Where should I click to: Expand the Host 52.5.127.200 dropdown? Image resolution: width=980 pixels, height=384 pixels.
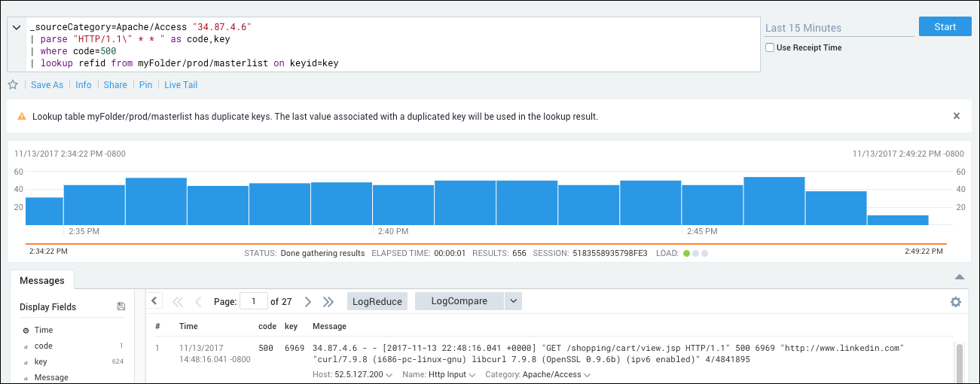tap(389, 375)
